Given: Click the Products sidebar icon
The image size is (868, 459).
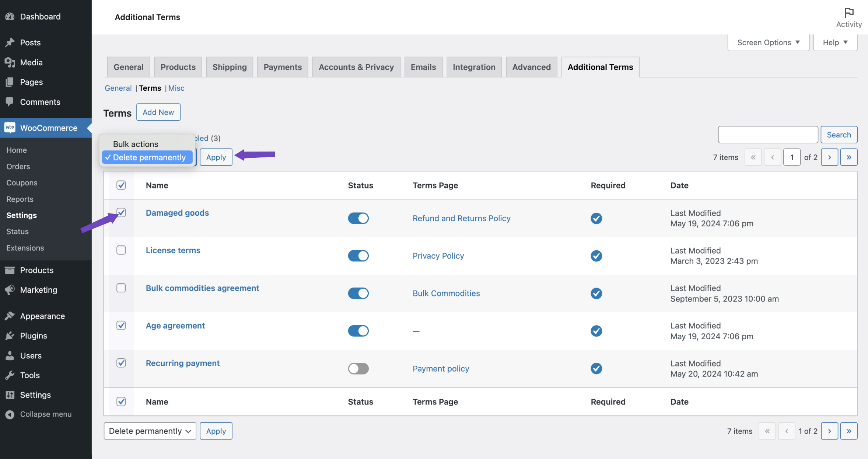Looking at the screenshot, I should pos(10,270).
